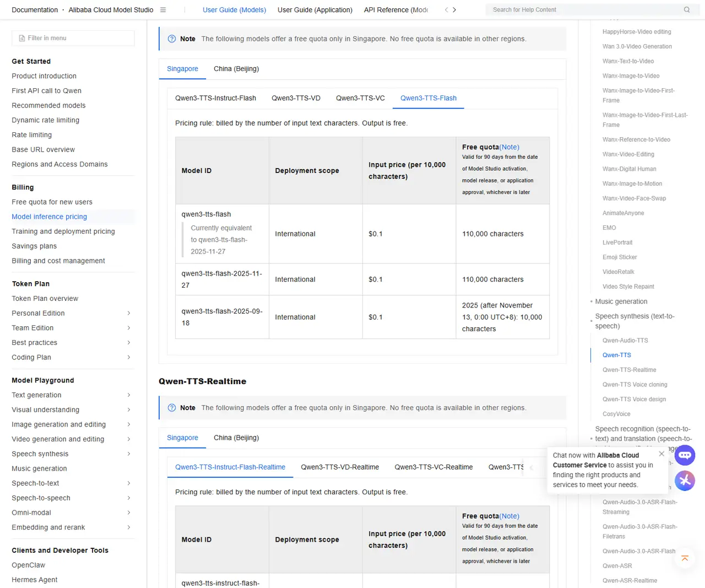The image size is (705, 588).
Task: Open Hermes Agent page
Action: (34, 580)
